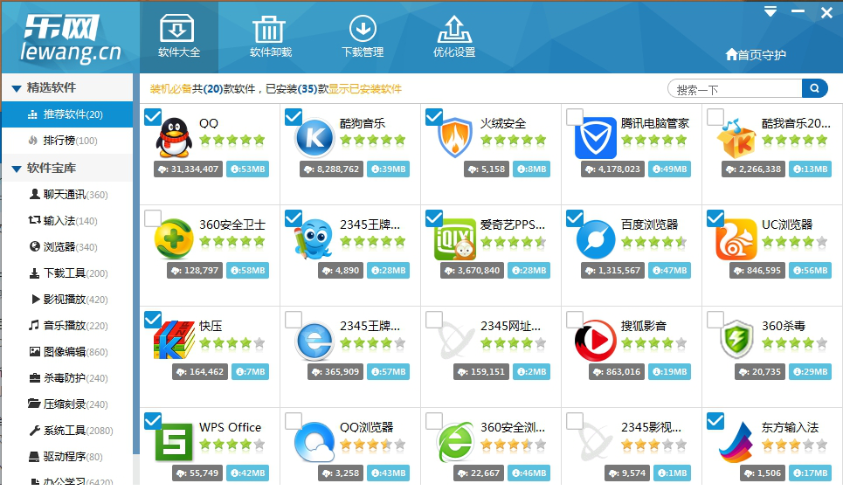This screenshot has width=843, height=504.
Task: Click the 2345王牌 blue e browser icon
Action: [x=315, y=340]
